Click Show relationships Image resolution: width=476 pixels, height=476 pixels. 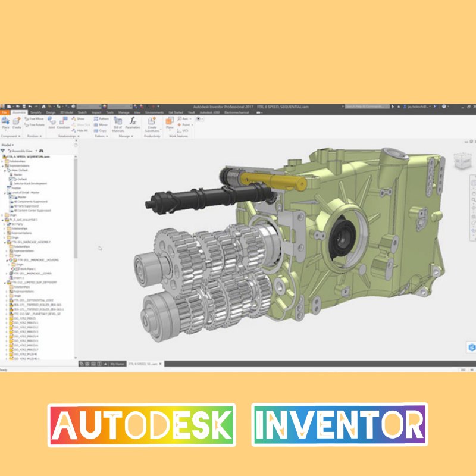(78, 118)
